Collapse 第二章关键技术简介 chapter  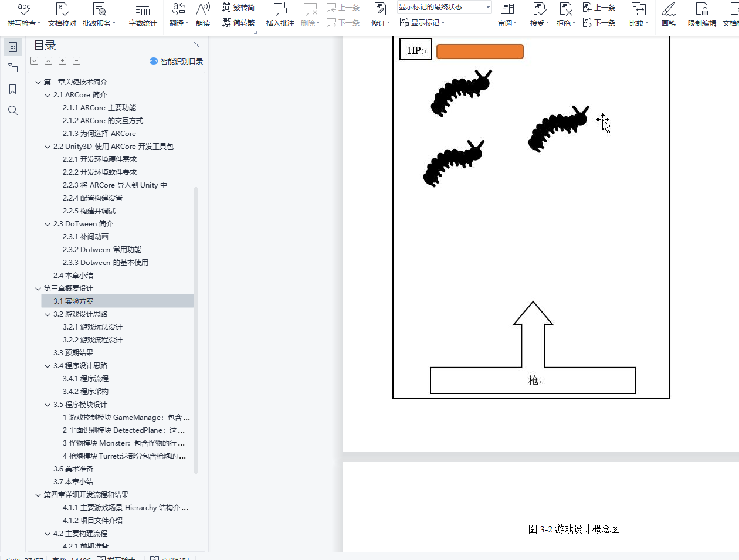[x=38, y=82]
